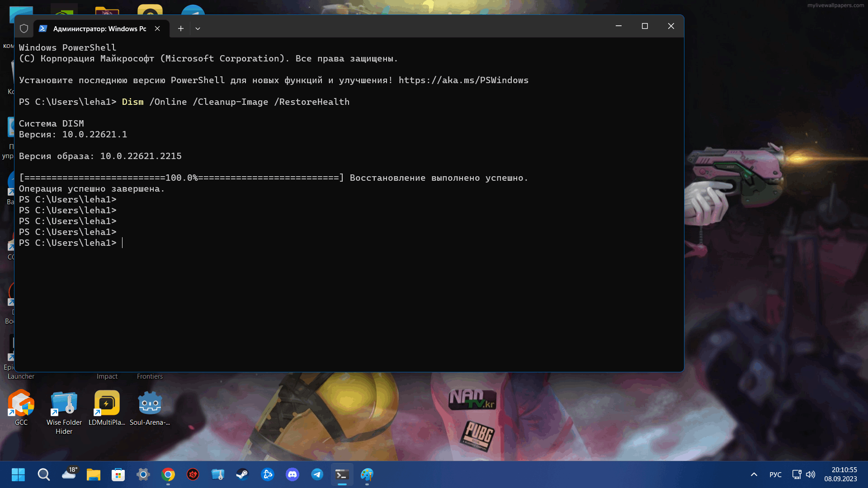The image size is (868, 488).
Task: Open the blue circular app icon beside Steam
Action: pos(268,474)
